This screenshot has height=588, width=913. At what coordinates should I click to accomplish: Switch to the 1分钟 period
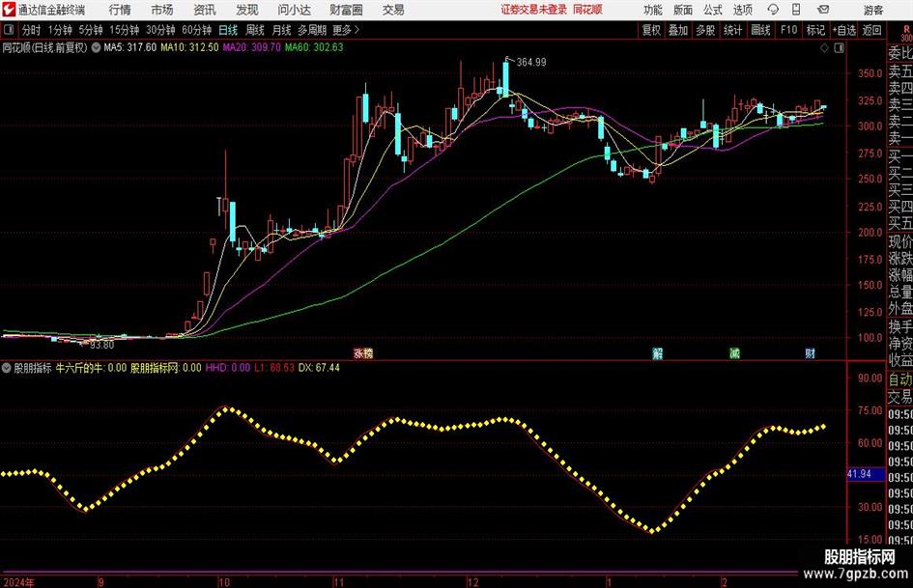[x=60, y=30]
